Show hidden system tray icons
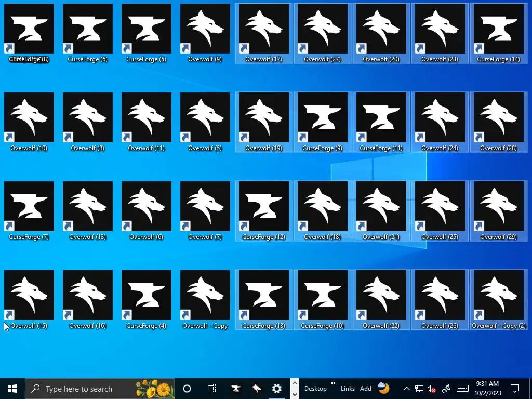This screenshot has height=399, width=532. (x=406, y=389)
